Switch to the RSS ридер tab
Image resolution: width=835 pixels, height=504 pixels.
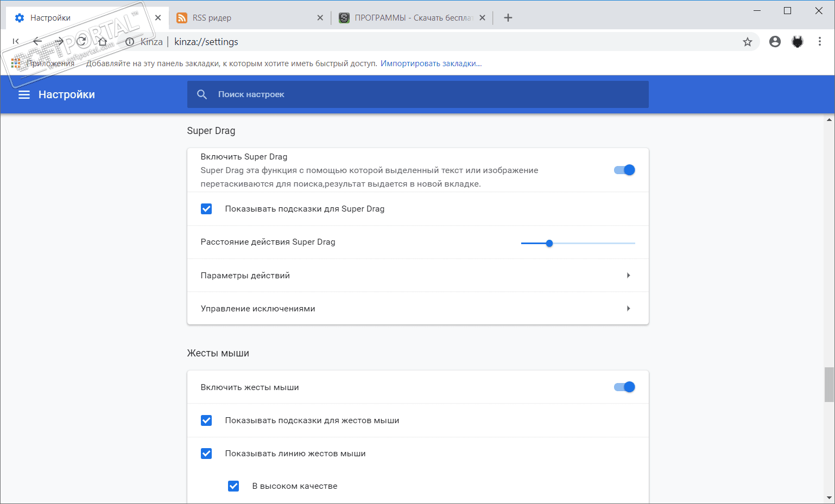(244, 18)
